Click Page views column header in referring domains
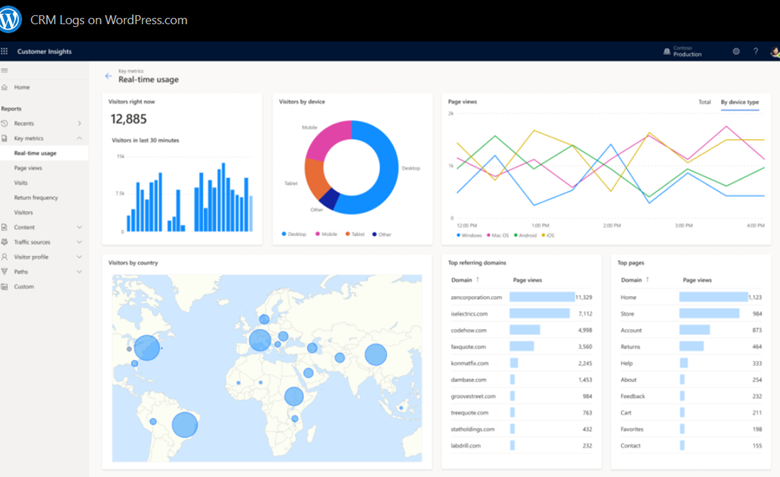 click(x=527, y=280)
